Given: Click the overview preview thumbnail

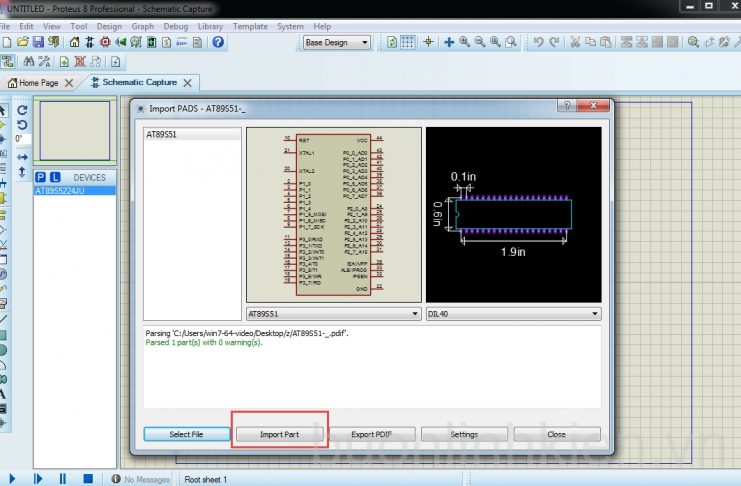Looking at the screenshot, I should [75, 130].
